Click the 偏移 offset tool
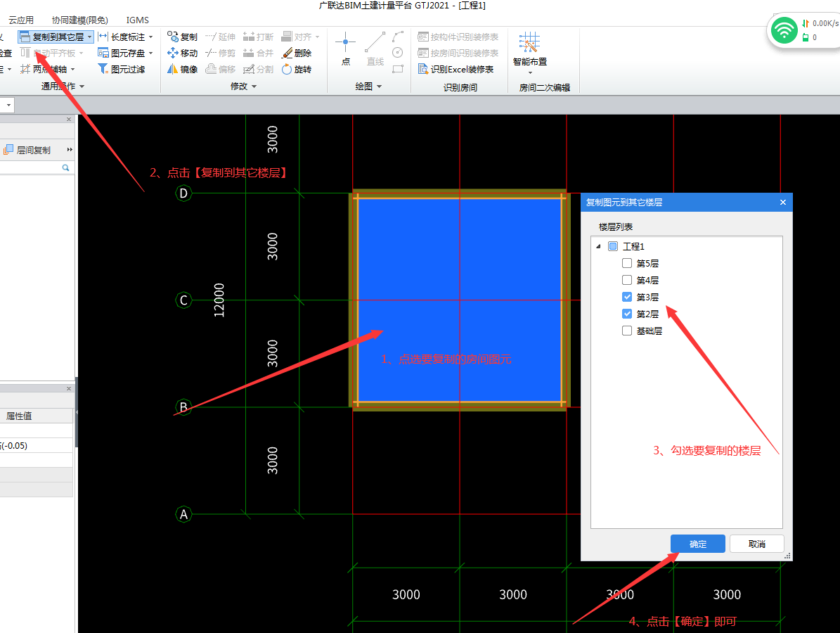 (220, 69)
